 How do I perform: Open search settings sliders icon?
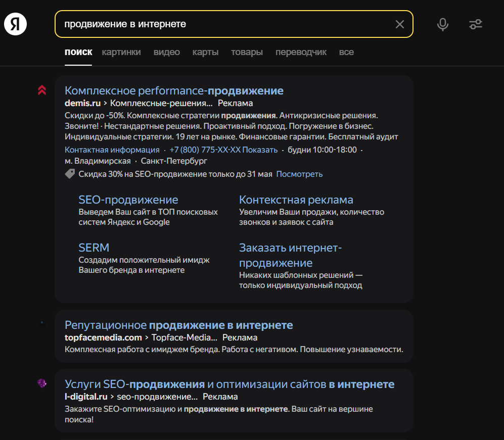[475, 24]
